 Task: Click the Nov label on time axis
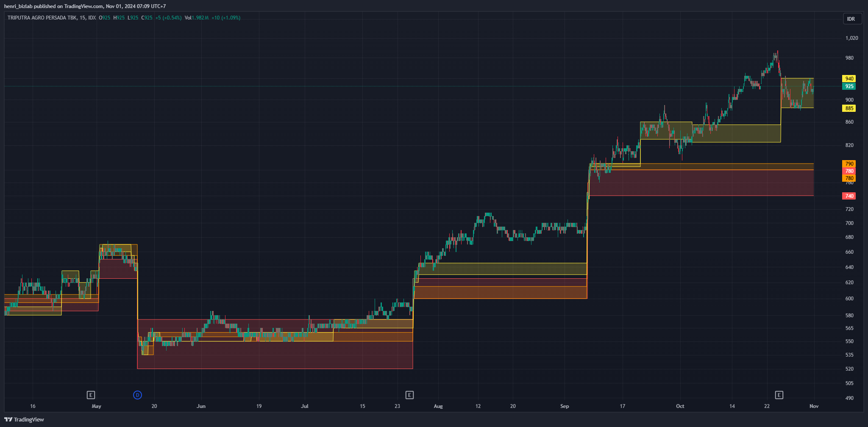click(814, 406)
